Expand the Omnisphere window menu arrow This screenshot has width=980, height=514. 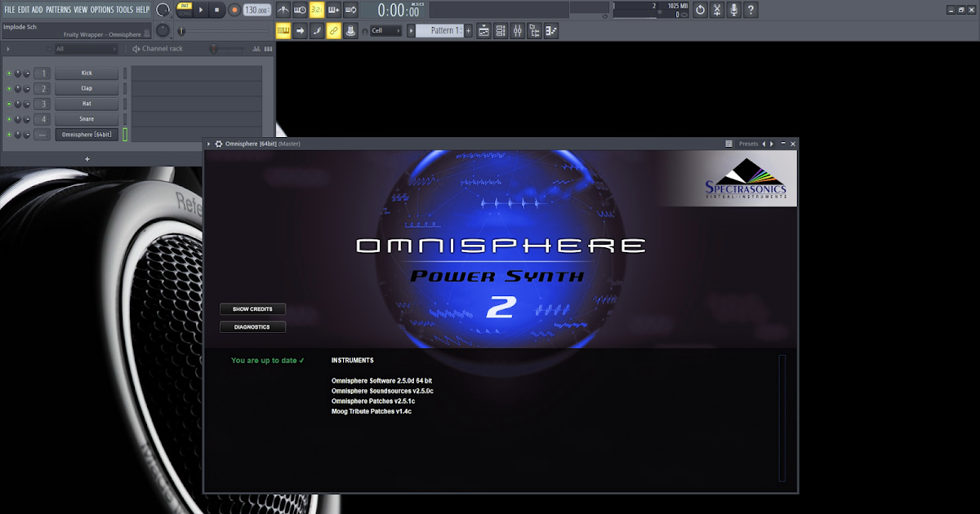tap(209, 144)
